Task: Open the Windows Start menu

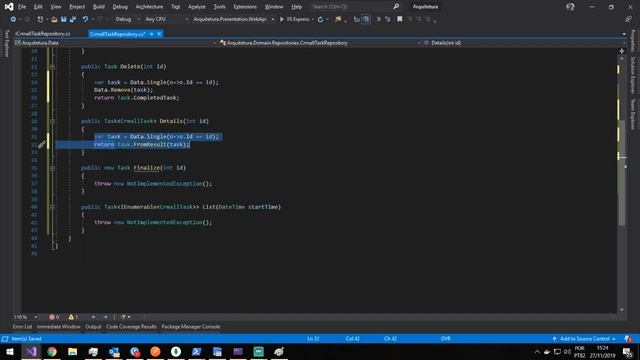Action: pyautogui.click(x=10, y=351)
